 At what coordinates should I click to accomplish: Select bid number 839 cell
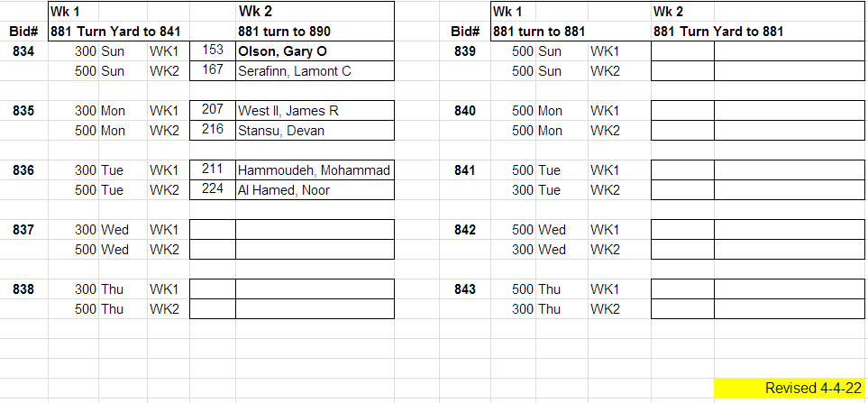[x=465, y=51]
